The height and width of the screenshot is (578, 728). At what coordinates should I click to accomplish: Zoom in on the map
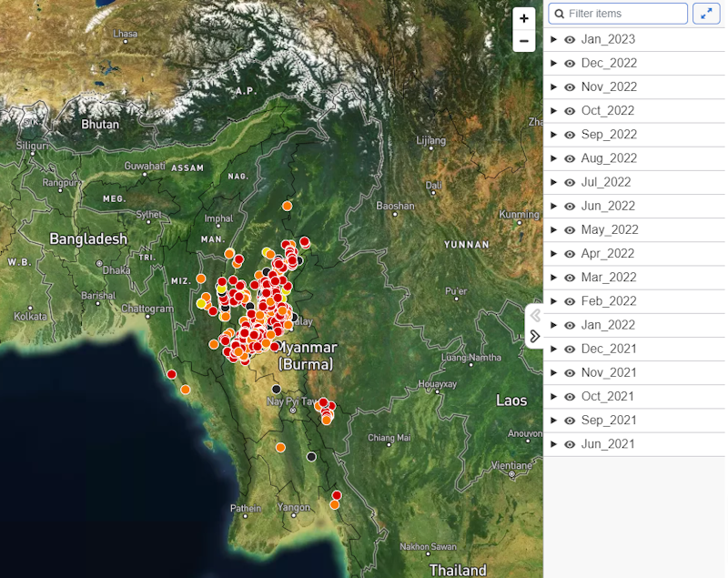point(524,18)
